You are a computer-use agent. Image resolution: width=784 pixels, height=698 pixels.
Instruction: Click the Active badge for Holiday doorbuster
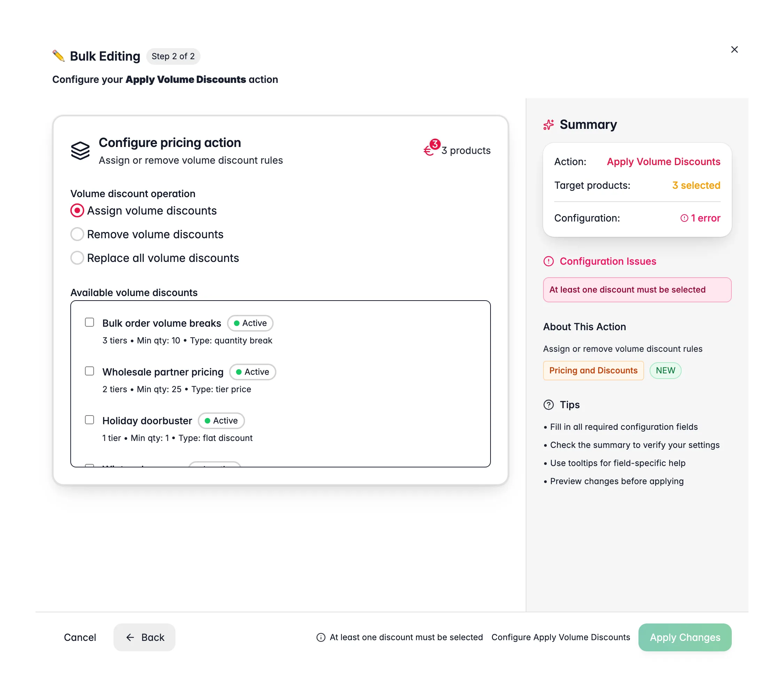(x=221, y=420)
